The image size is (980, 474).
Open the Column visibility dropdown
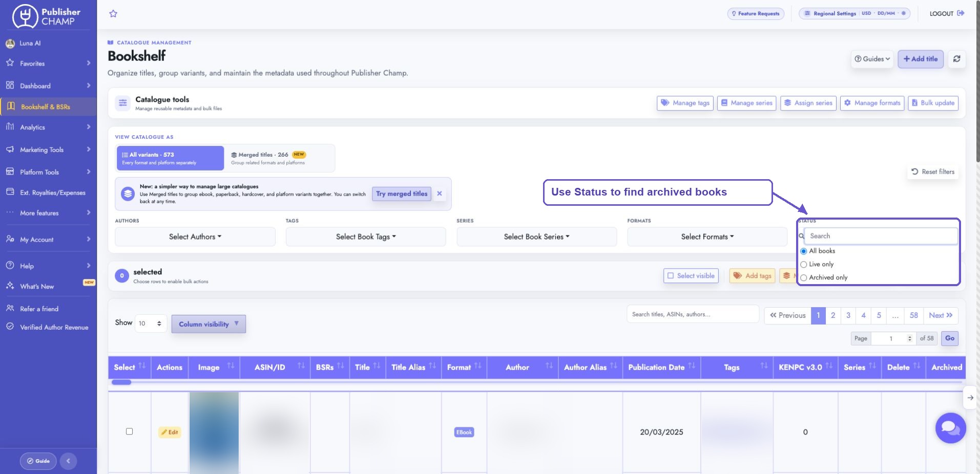[208, 324]
